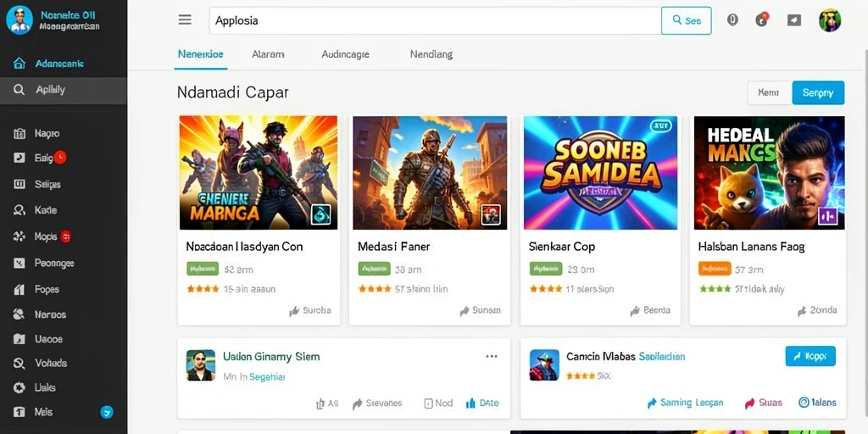Image resolution: width=868 pixels, height=434 pixels.
Task: Open the notification icon with red dot
Action: [x=762, y=20]
